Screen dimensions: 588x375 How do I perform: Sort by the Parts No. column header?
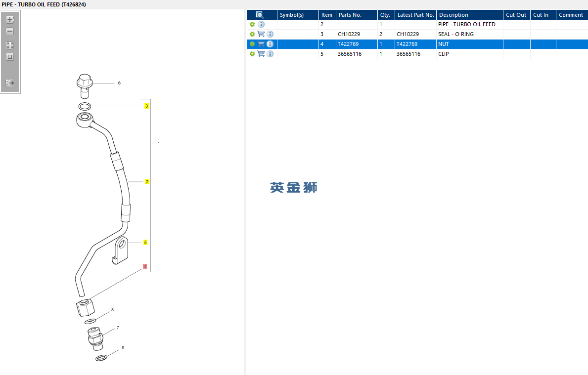point(357,15)
